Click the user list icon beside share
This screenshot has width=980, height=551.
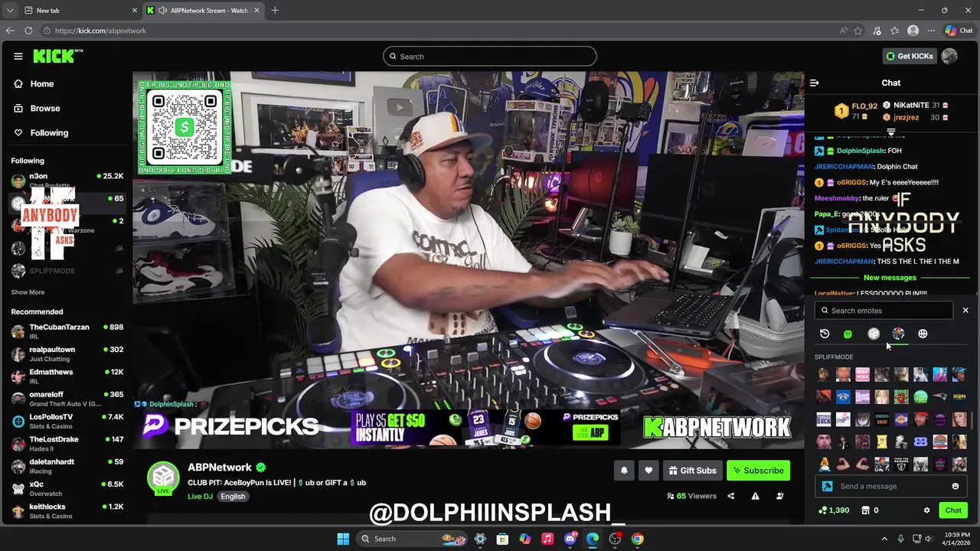[780, 496]
